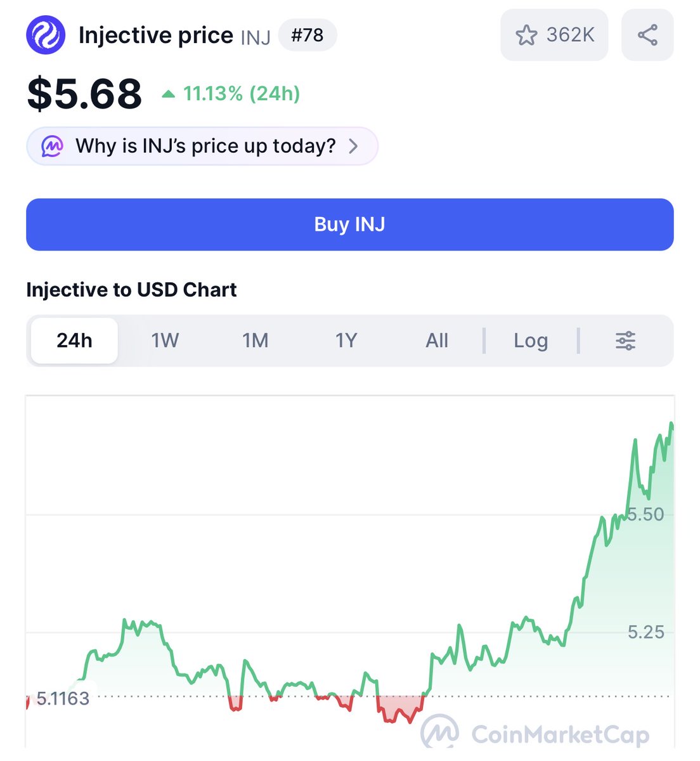Show the All-time price chart
The width and height of the screenshot is (700, 761).
pos(437,341)
